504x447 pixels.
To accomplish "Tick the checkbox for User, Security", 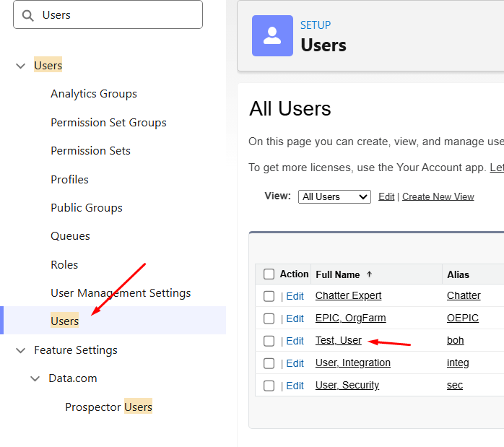I will tap(269, 386).
